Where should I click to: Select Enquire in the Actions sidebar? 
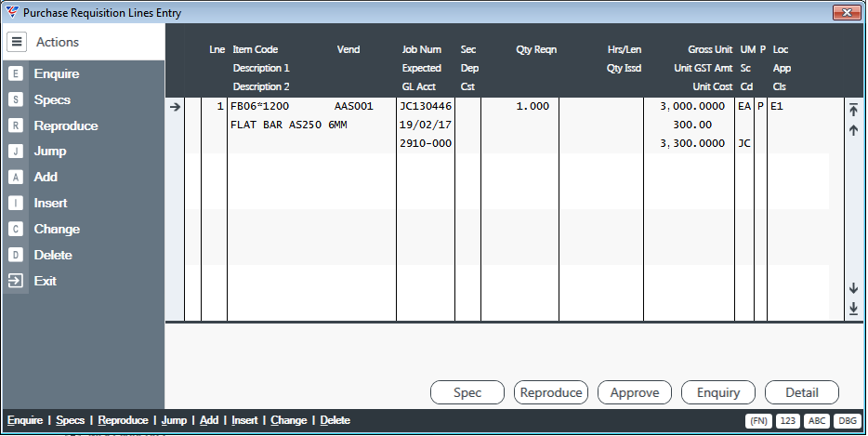coord(57,73)
